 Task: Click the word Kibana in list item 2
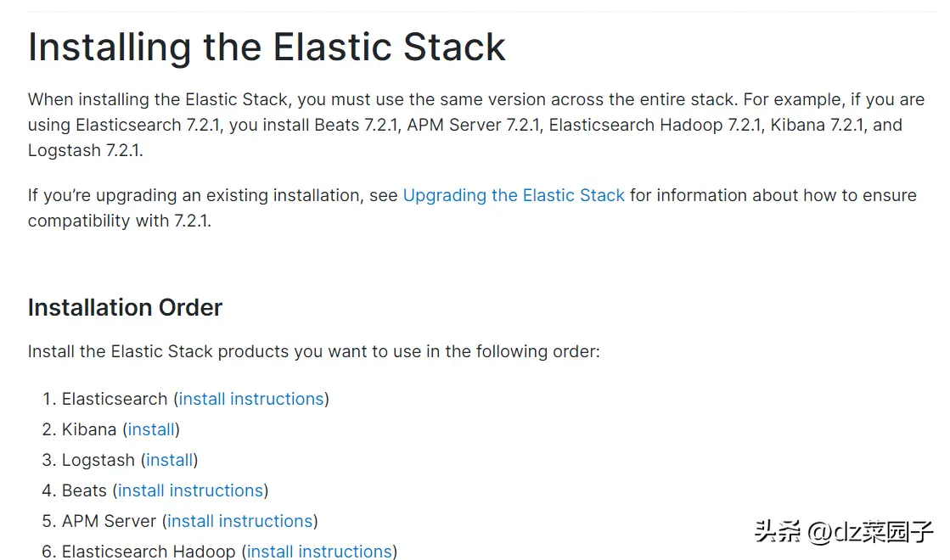pos(89,429)
